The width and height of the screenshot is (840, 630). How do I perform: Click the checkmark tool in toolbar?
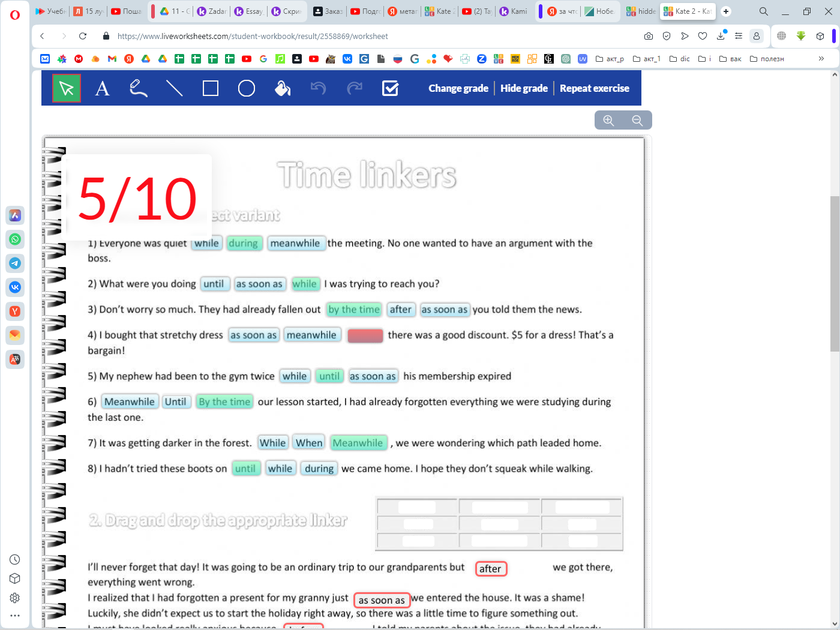tap(391, 89)
